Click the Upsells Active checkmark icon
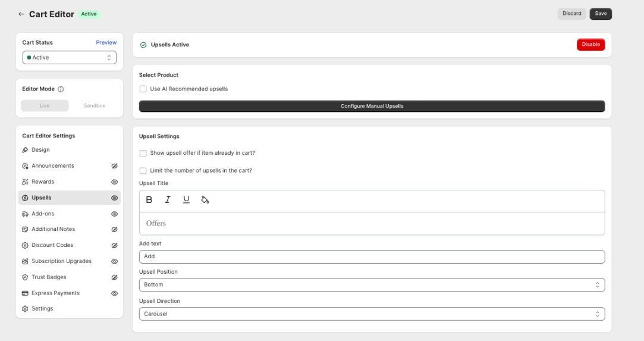Screen dimensions: 644x341 143,45
